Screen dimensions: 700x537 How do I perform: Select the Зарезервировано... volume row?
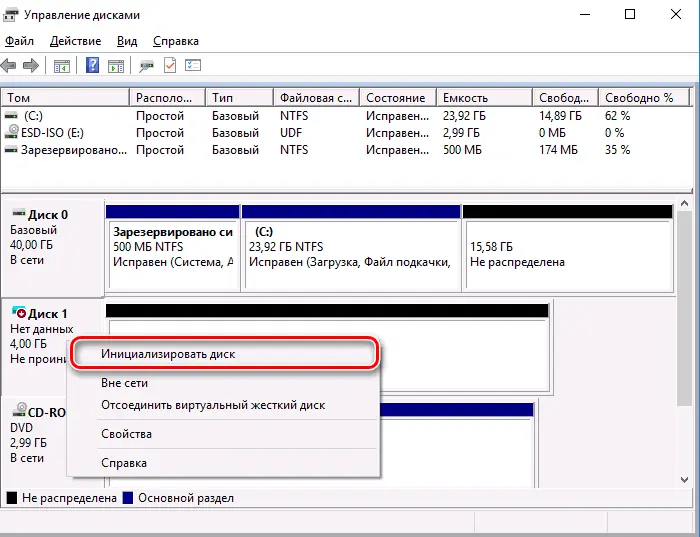click(x=346, y=150)
